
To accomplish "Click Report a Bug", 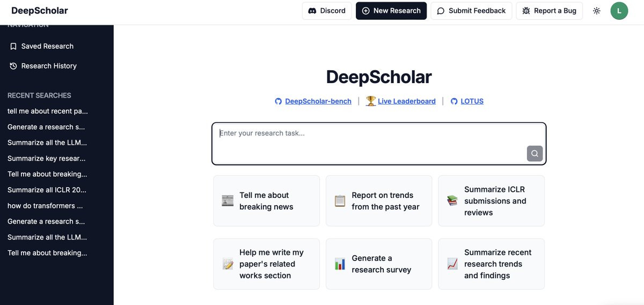I will click(x=549, y=11).
